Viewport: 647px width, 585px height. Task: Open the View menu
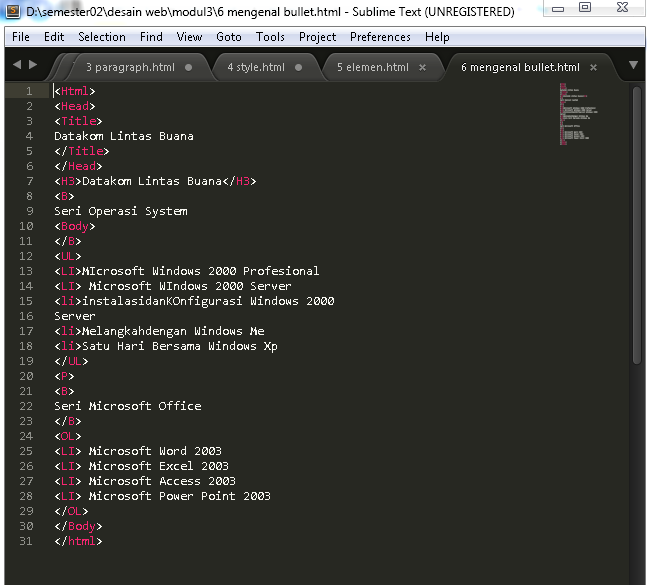[189, 37]
